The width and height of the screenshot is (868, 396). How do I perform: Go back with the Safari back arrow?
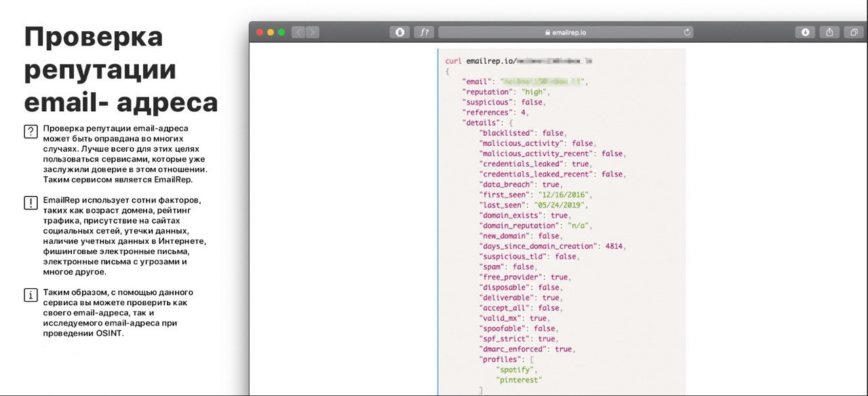click(298, 32)
